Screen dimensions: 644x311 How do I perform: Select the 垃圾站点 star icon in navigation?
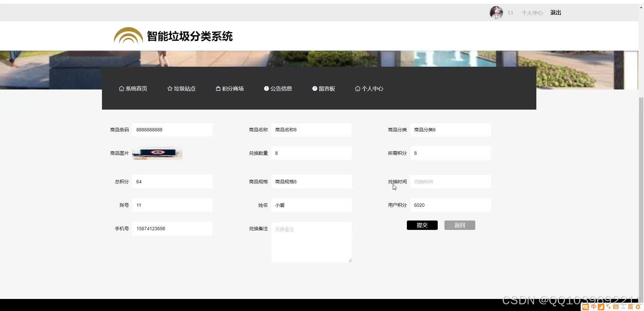(169, 88)
